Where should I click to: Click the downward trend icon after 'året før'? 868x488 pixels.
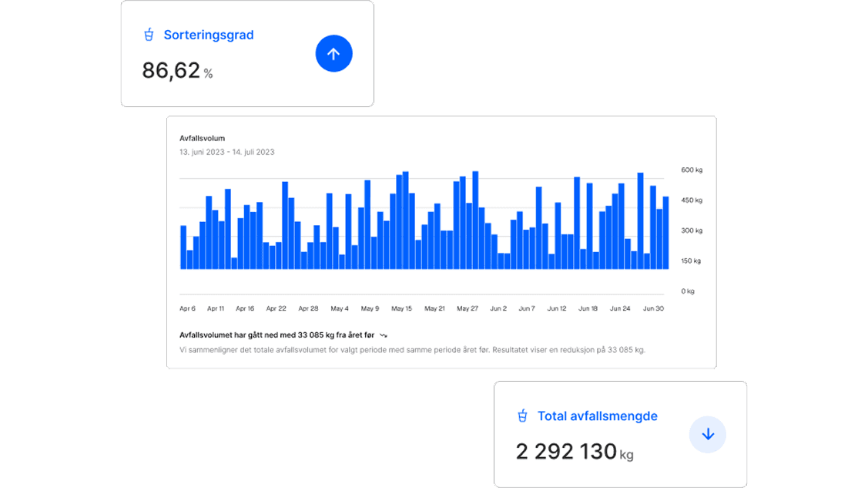point(384,335)
